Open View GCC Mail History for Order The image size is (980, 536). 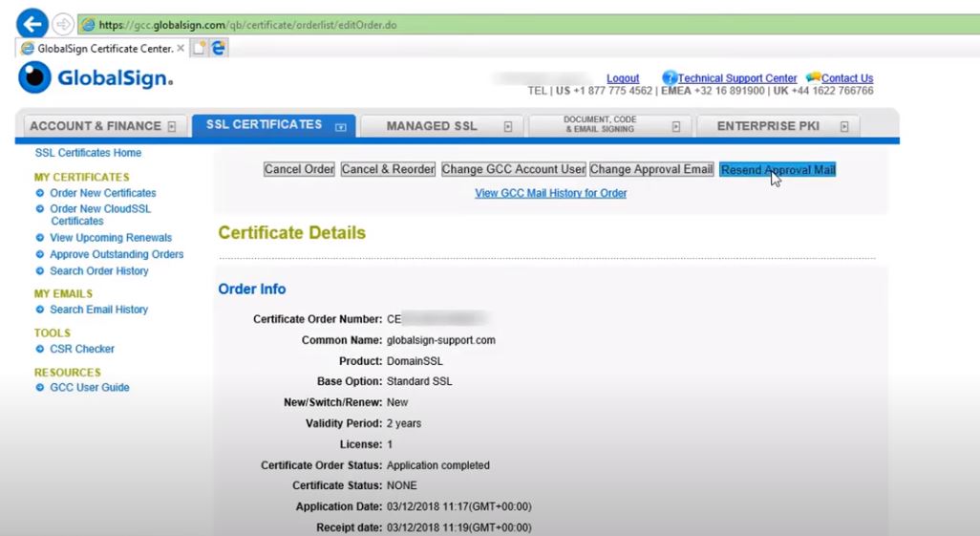point(550,193)
